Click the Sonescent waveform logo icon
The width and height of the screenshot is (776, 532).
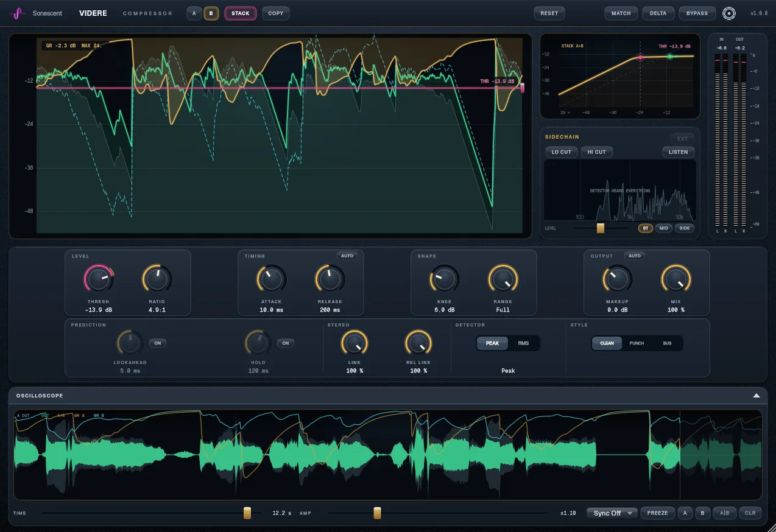point(19,13)
